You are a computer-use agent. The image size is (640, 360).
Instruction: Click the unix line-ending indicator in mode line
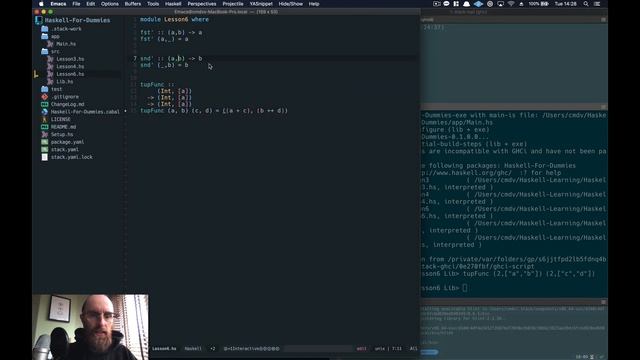380,349
